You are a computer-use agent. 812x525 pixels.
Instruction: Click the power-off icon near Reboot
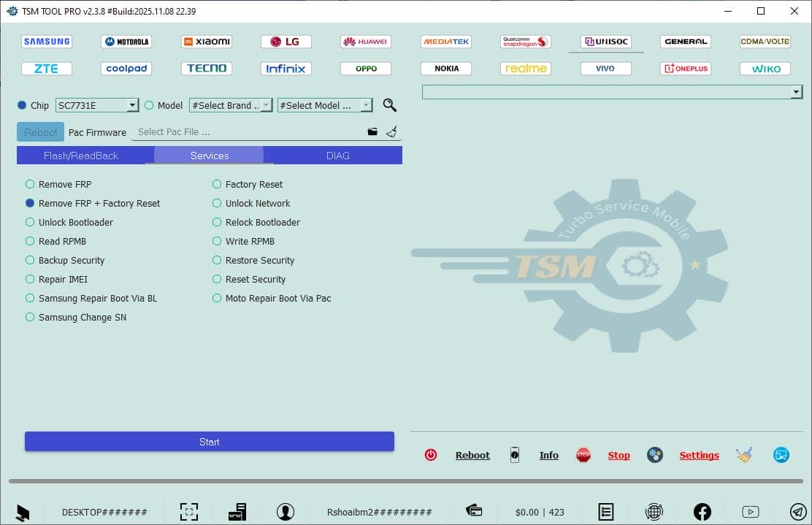pos(431,455)
